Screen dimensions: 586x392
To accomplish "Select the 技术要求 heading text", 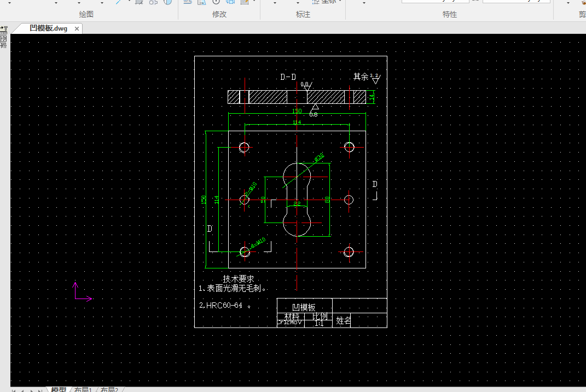I will click(239, 279).
